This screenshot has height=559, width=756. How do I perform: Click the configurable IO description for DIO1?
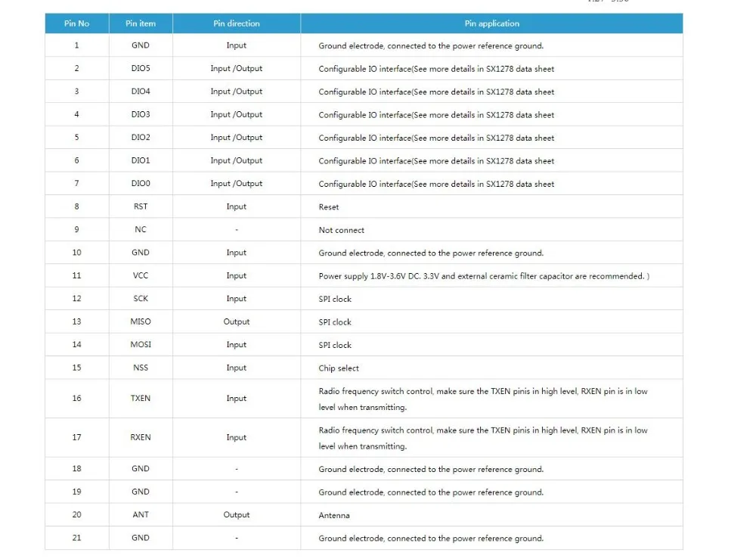(436, 160)
